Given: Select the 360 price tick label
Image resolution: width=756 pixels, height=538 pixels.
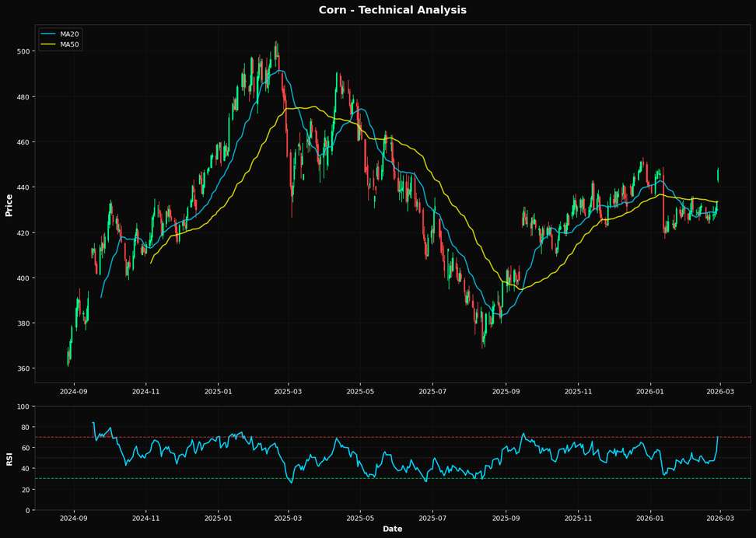Looking at the screenshot, I should [x=24, y=369].
